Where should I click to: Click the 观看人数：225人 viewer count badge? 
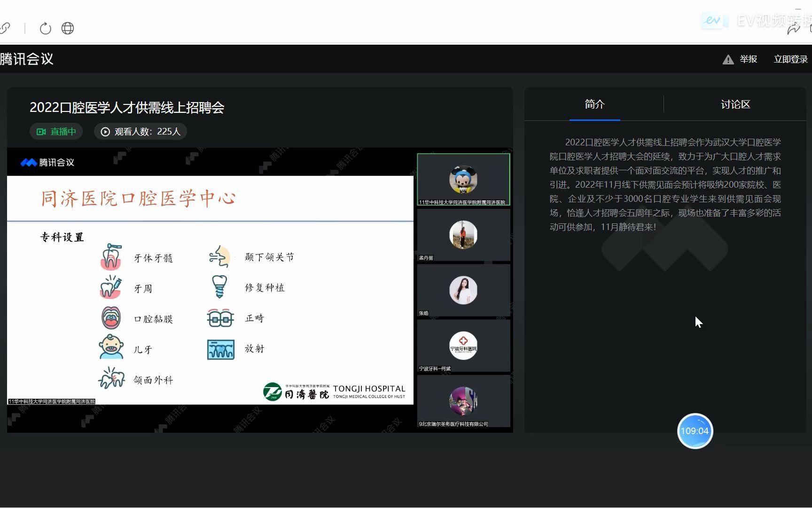pyautogui.click(x=141, y=132)
